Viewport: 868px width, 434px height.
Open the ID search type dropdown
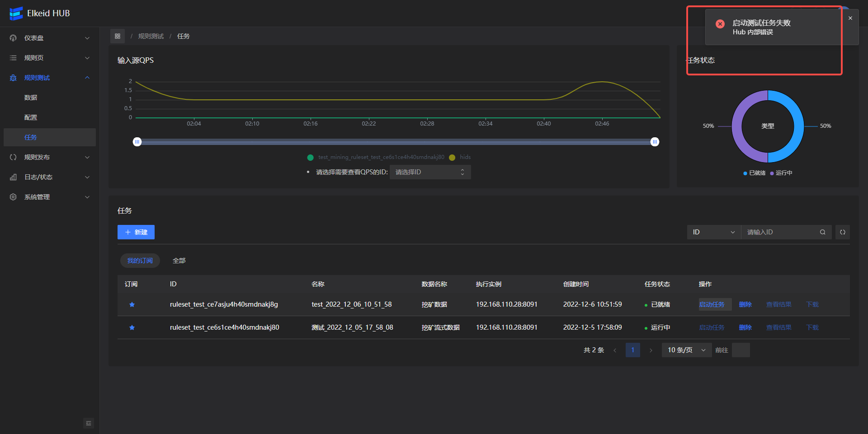(714, 232)
